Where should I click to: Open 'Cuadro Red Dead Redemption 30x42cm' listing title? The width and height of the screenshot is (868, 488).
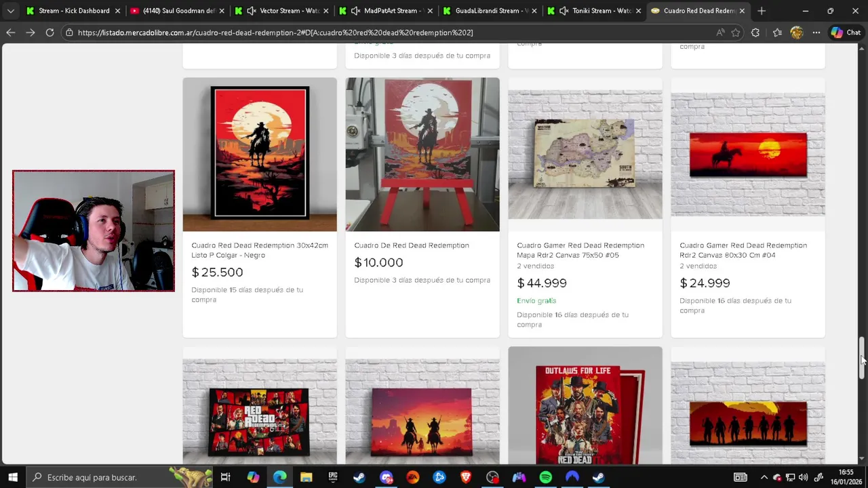260,250
